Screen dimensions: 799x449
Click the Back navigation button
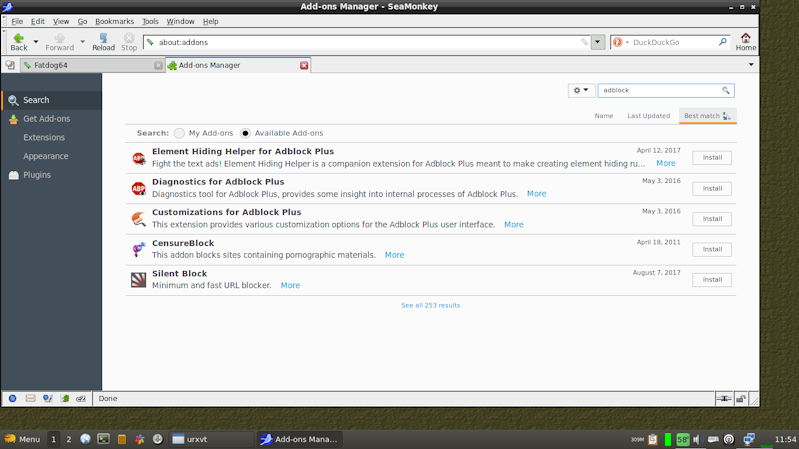(19, 42)
